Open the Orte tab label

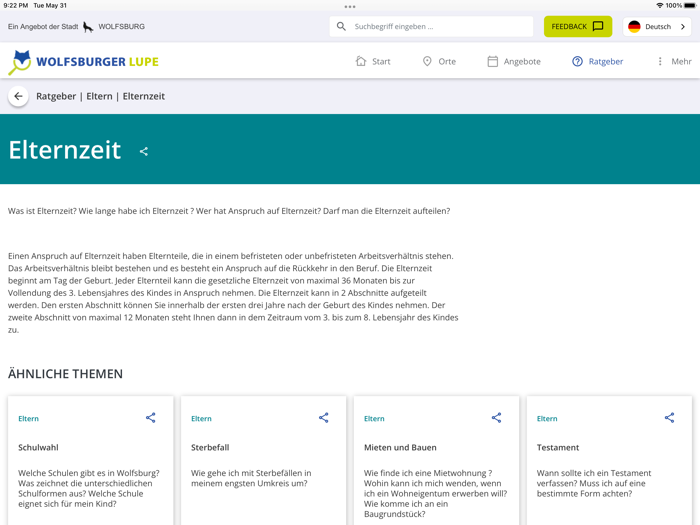[x=447, y=62]
